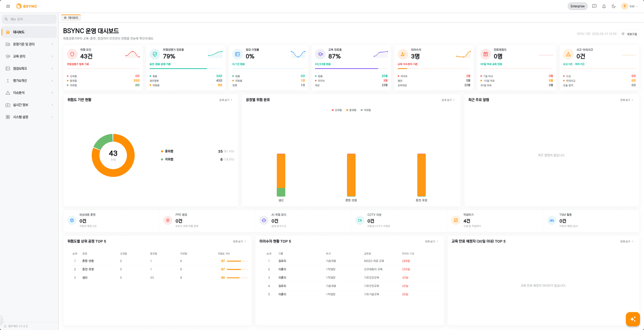Image resolution: width=644 pixels, height=330 pixels.
Task: Toggle 저위험 legend beside the donut chart
Action: tap(167, 159)
